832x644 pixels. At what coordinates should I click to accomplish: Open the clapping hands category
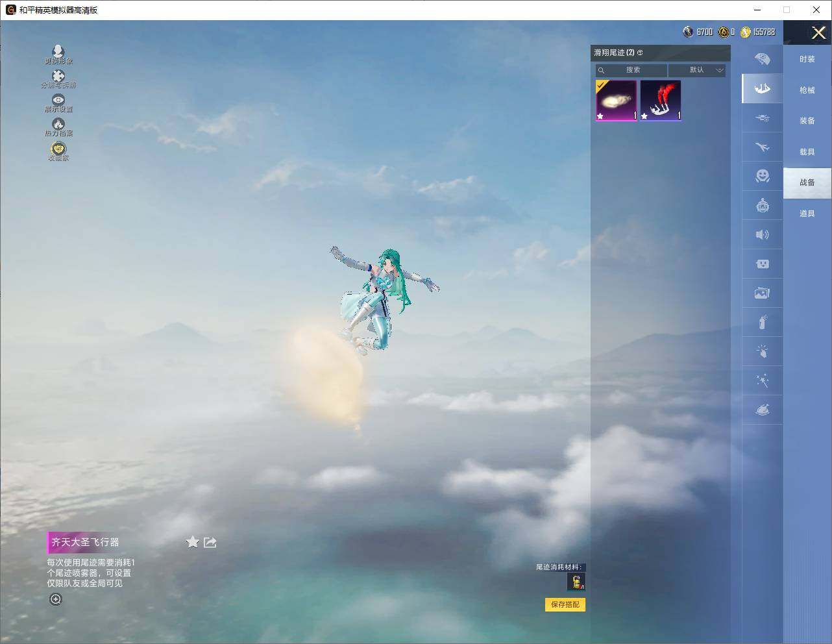coord(763,351)
